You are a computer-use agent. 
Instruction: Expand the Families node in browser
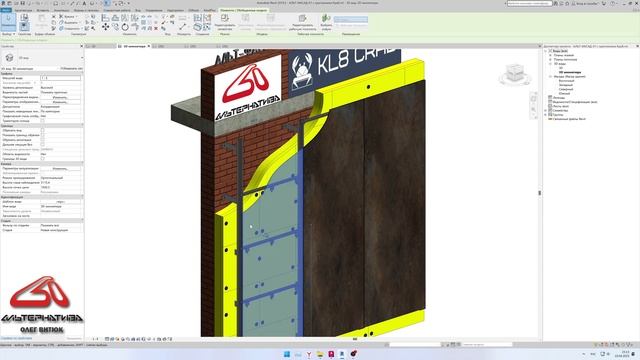[546, 110]
